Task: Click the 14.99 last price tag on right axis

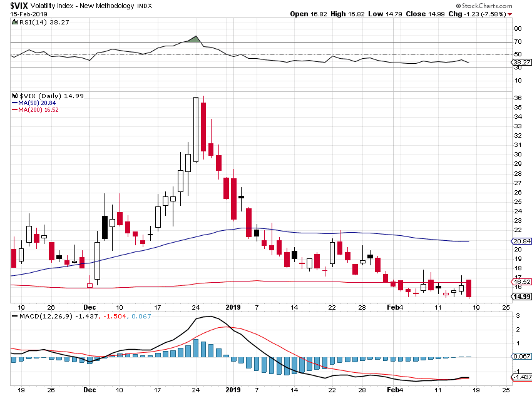Action: click(521, 297)
